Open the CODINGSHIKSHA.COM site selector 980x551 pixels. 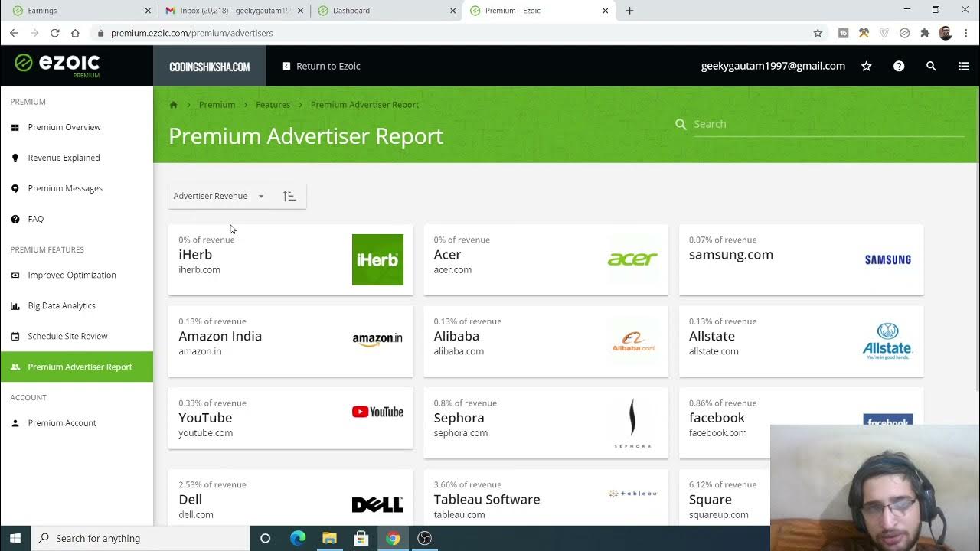pyautogui.click(x=209, y=67)
